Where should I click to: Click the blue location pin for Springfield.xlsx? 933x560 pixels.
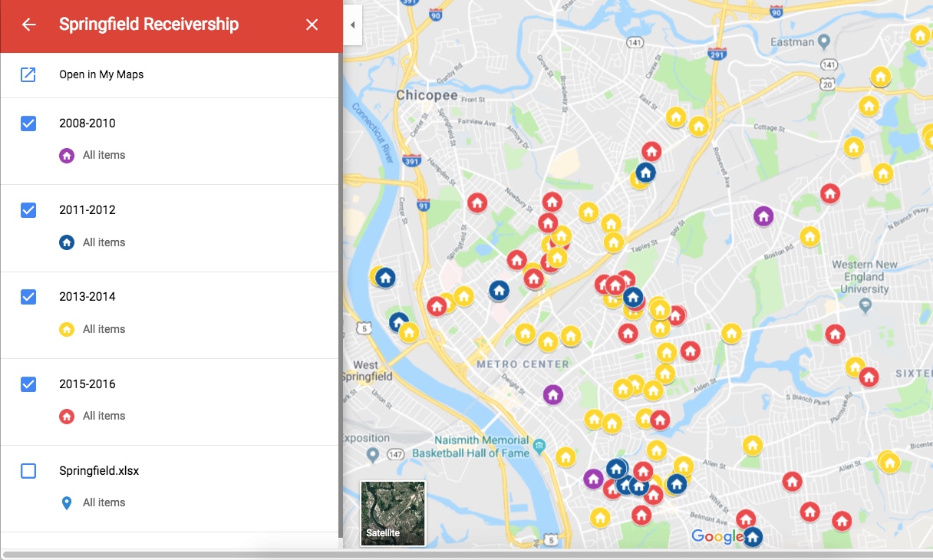[x=67, y=503]
